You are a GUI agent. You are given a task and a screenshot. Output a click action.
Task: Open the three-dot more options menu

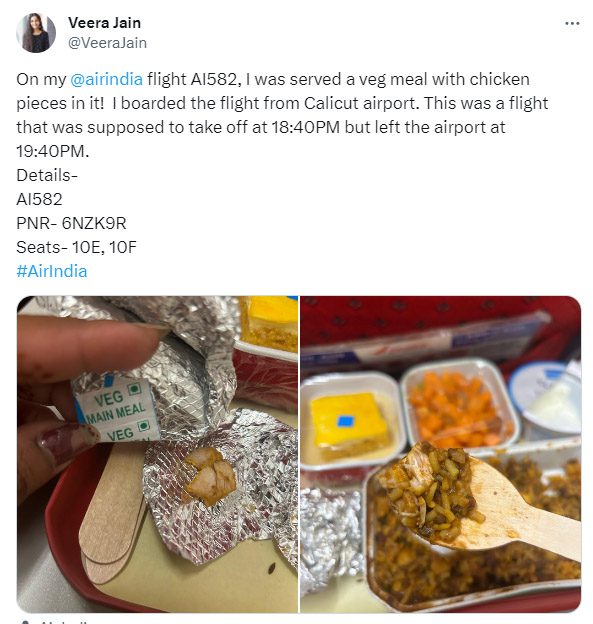572,23
